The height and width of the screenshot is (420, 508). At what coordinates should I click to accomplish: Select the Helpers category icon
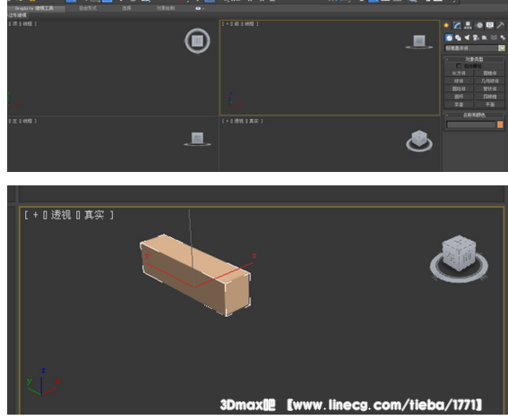485,38
